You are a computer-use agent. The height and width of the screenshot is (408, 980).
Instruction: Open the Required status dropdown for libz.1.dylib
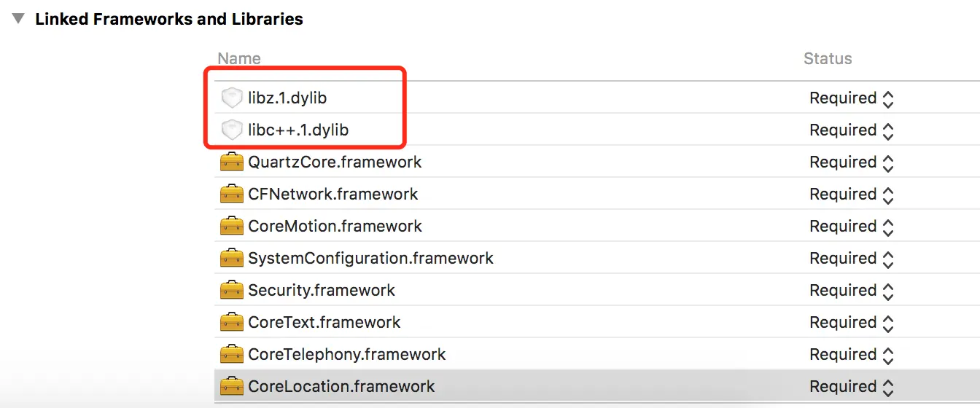(852, 98)
